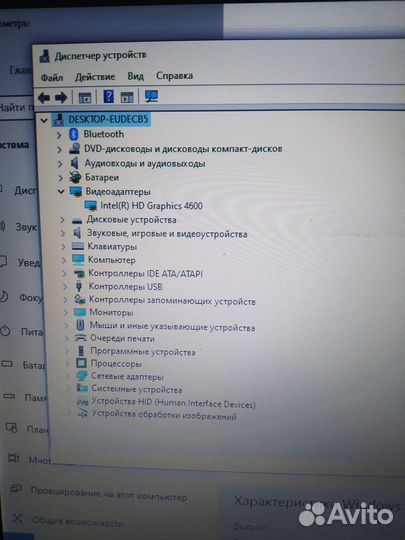Image resolution: width=405 pixels, height=540 pixels.
Task: Click the keyboard icon beside Клавиатуры
Action: point(78,246)
